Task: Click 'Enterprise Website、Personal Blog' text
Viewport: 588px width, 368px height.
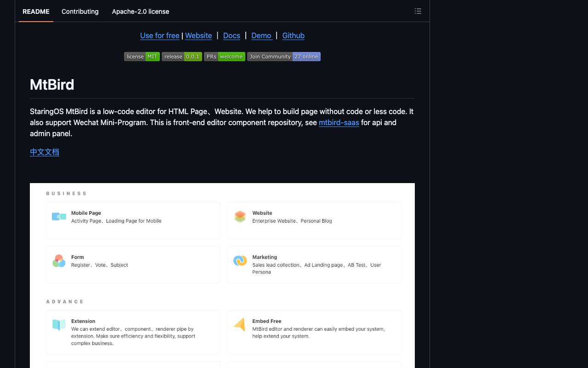Action: tap(292, 221)
